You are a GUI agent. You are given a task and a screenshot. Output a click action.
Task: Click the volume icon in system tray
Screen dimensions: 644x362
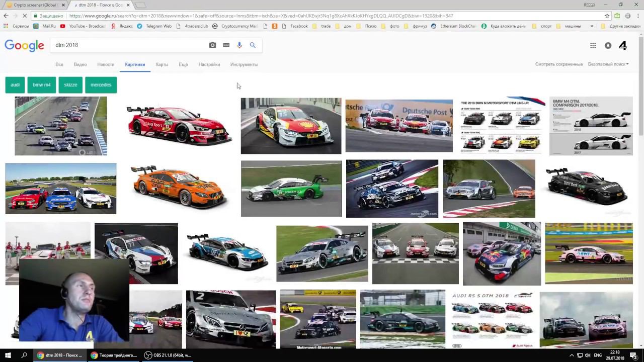[587, 355]
